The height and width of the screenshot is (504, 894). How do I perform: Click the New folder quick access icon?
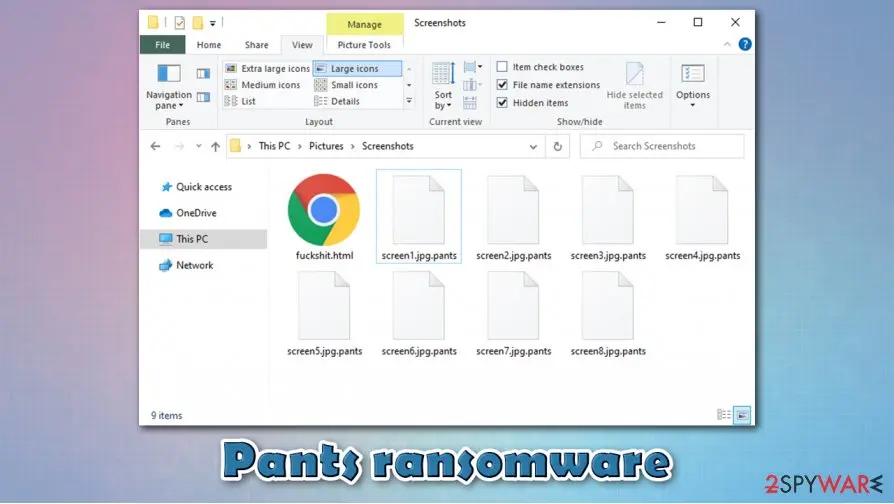click(x=197, y=23)
